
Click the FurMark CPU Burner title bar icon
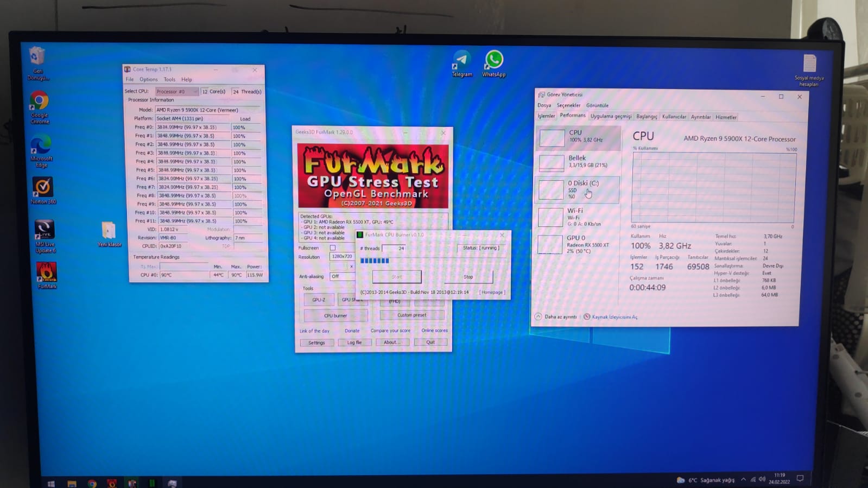coord(359,235)
